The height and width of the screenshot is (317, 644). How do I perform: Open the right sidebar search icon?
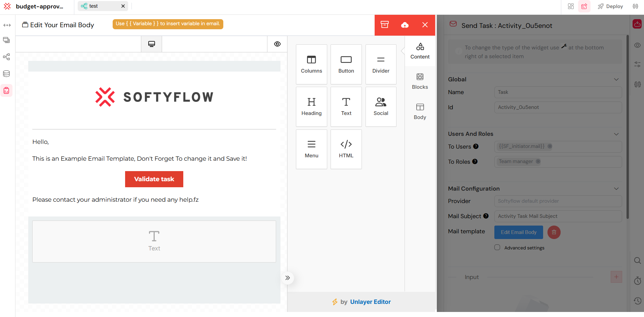pyautogui.click(x=637, y=261)
